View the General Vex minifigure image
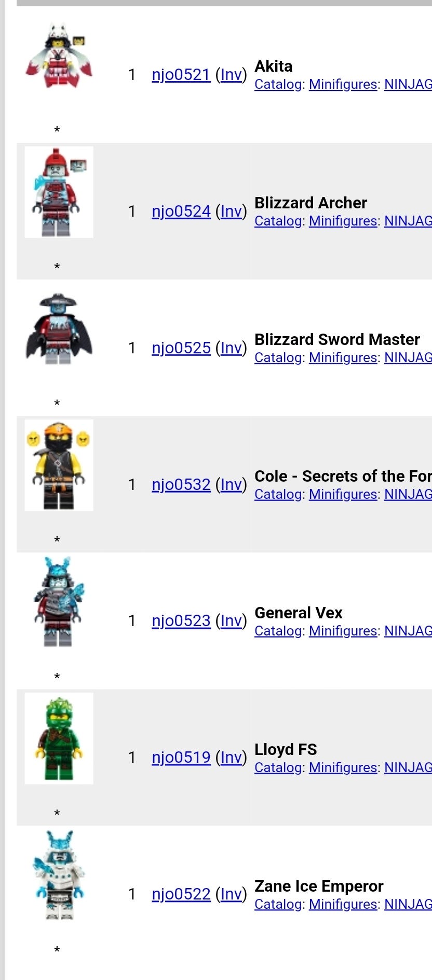432x980 pixels. click(x=59, y=602)
